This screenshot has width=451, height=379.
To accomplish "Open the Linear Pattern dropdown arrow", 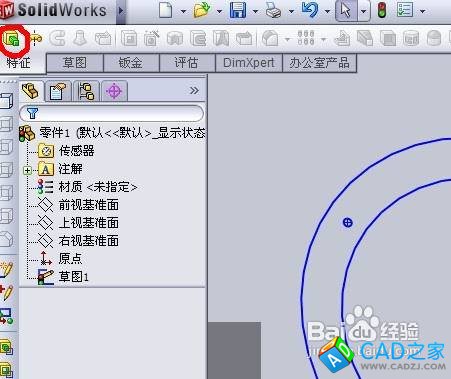I will 323,40.
